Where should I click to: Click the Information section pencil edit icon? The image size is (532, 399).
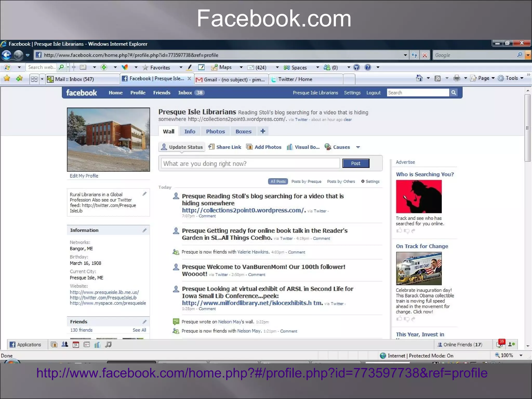(x=144, y=230)
